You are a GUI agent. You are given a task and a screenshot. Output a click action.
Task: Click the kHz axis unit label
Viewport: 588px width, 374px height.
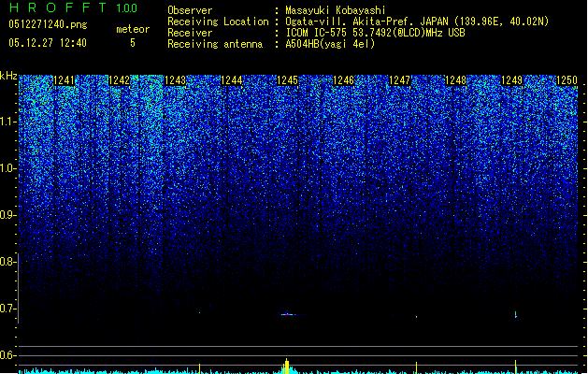[8, 76]
